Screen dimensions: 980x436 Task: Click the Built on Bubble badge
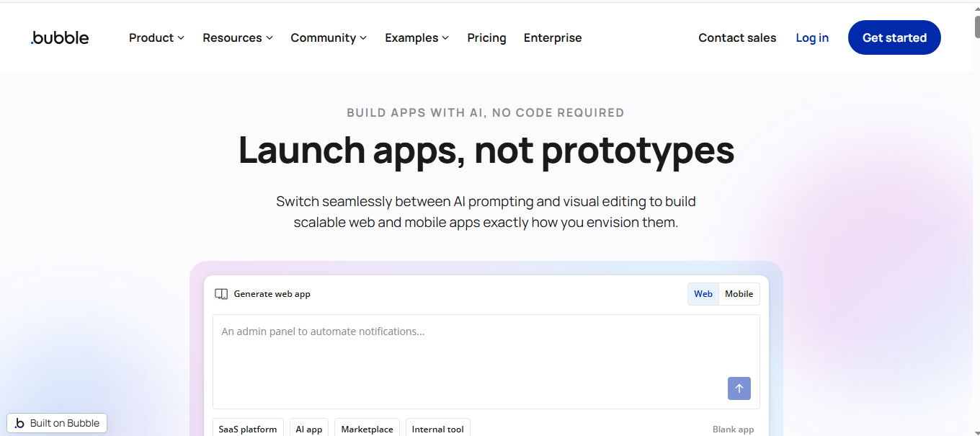click(57, 423)
